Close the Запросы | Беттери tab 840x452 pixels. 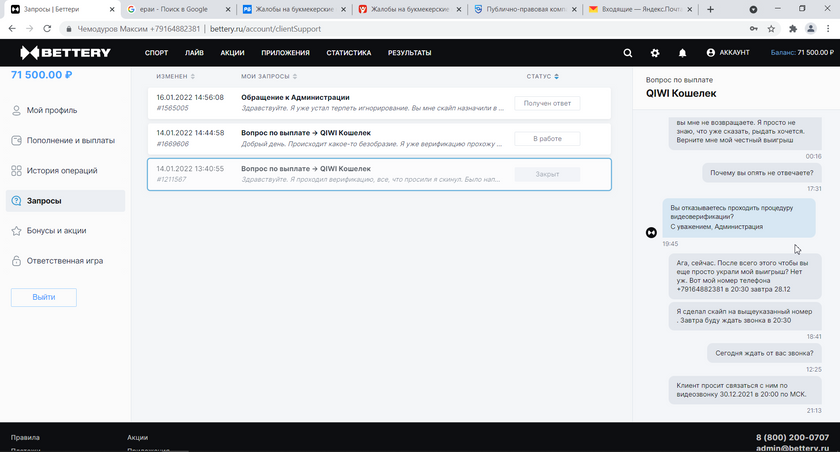coord(112,9)
